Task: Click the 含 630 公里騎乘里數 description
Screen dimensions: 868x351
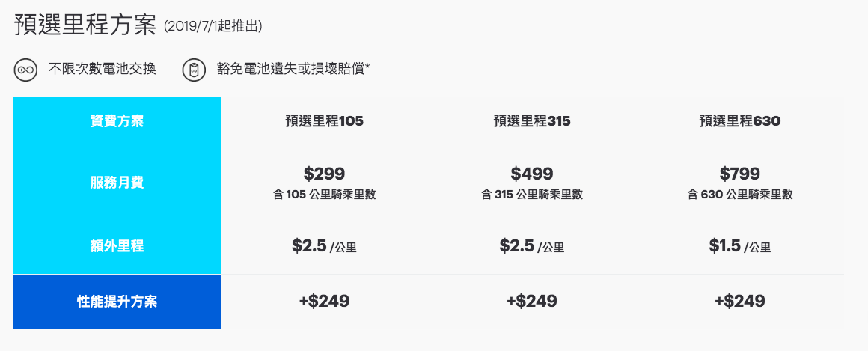Action: (x=740, y=195)
